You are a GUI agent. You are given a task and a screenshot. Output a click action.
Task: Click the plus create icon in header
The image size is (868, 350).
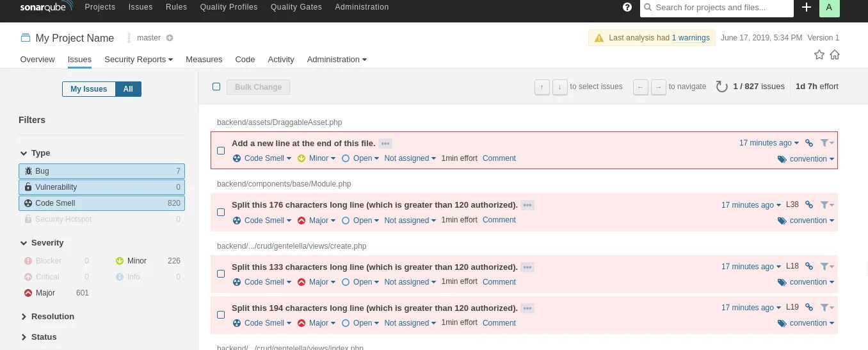pyautogui.click(x=807, y=7)
